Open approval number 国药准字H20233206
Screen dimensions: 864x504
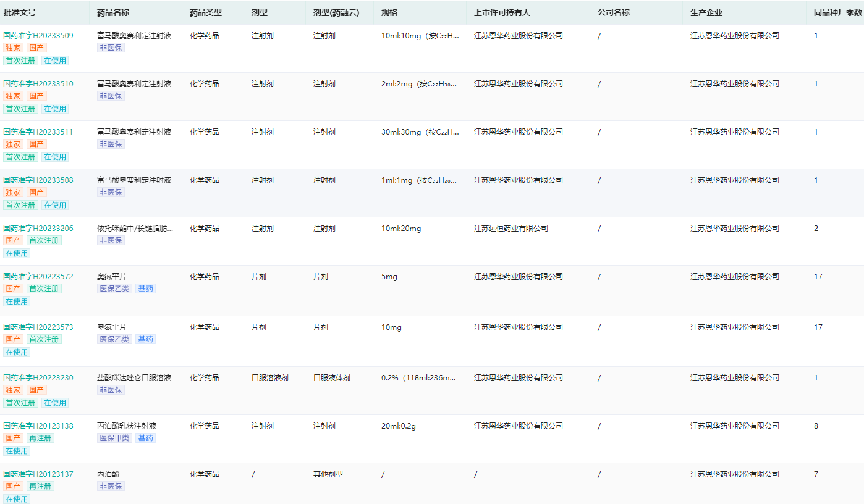[38, 229]
